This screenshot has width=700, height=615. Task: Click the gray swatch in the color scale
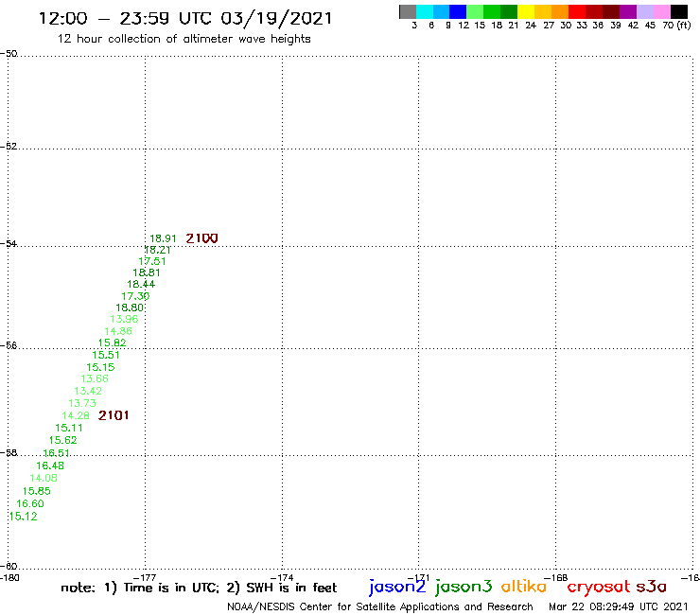click(408, 11)
